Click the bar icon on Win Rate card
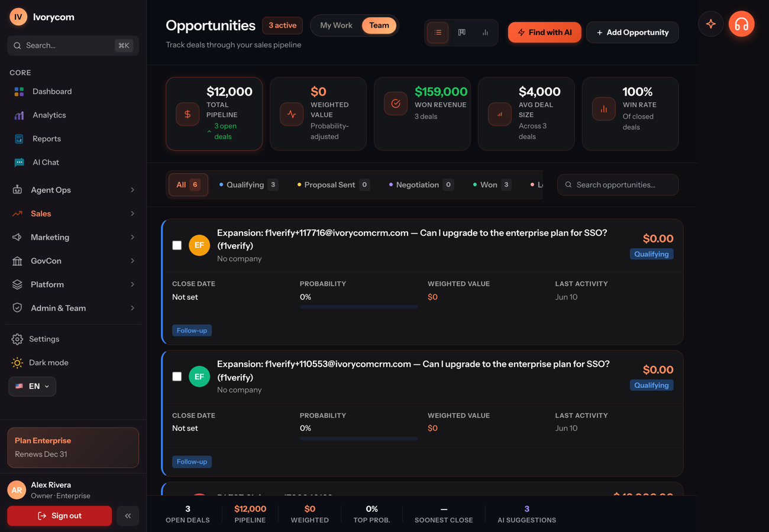 click(x=604, y=109)
